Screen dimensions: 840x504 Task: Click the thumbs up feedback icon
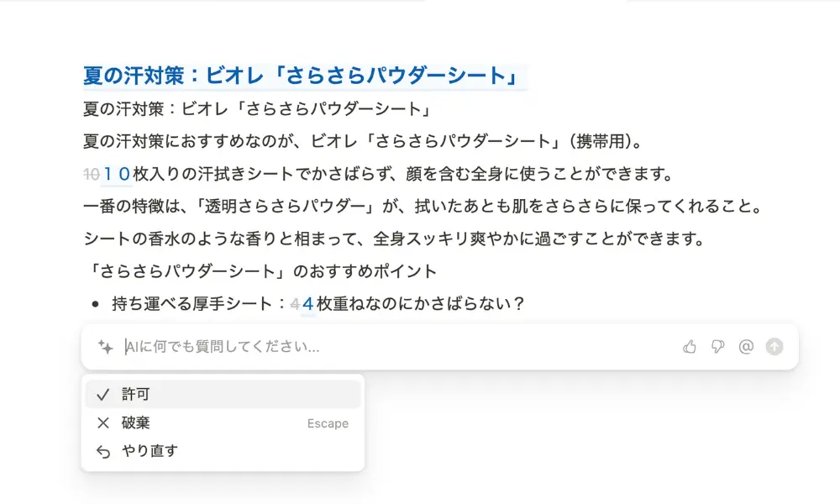point(690,347)
